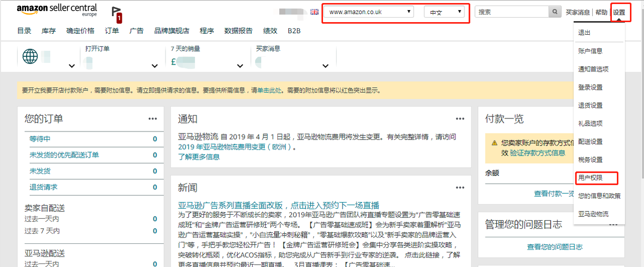Click the 帮助 help link
This screenshot has height=267, width=644.
[x=602, y=12]
